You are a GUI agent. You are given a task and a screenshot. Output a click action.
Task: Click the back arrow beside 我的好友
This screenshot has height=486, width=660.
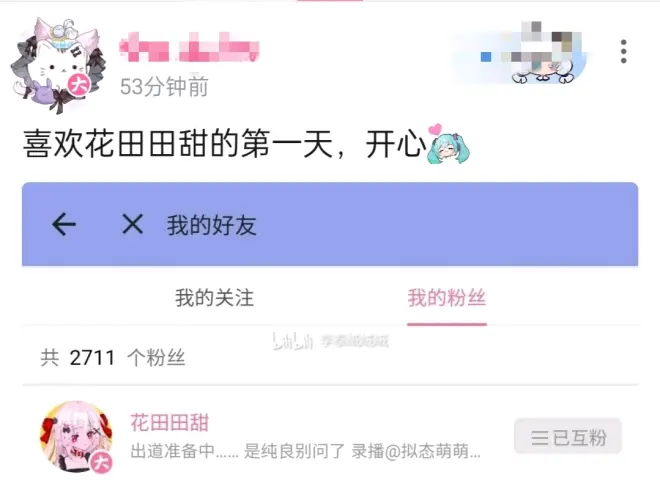(x=64, y=224)
